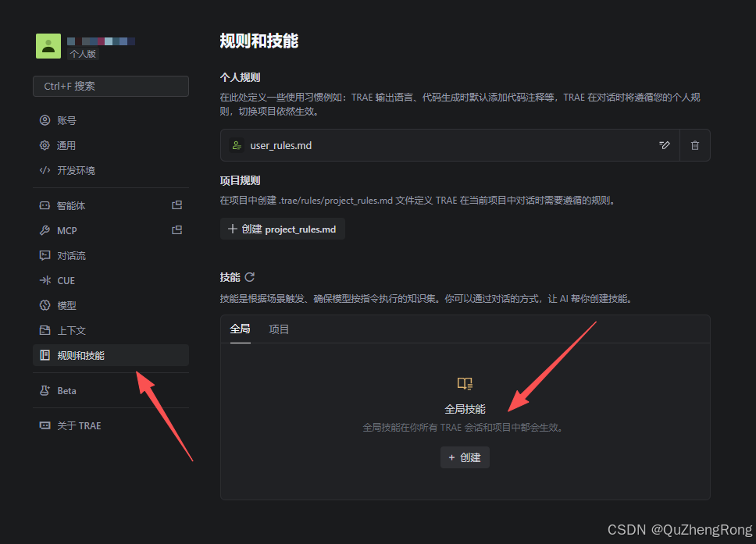Click the + 创建 global skill button
Viewport: 756px width, 544px height.
click(465, 457)
